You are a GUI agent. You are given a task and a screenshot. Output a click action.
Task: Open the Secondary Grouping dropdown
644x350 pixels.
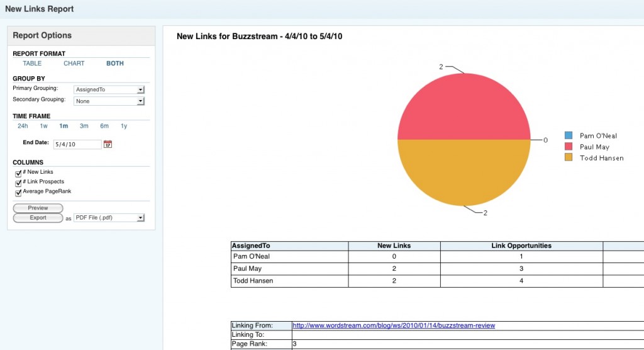coord(109,101)
